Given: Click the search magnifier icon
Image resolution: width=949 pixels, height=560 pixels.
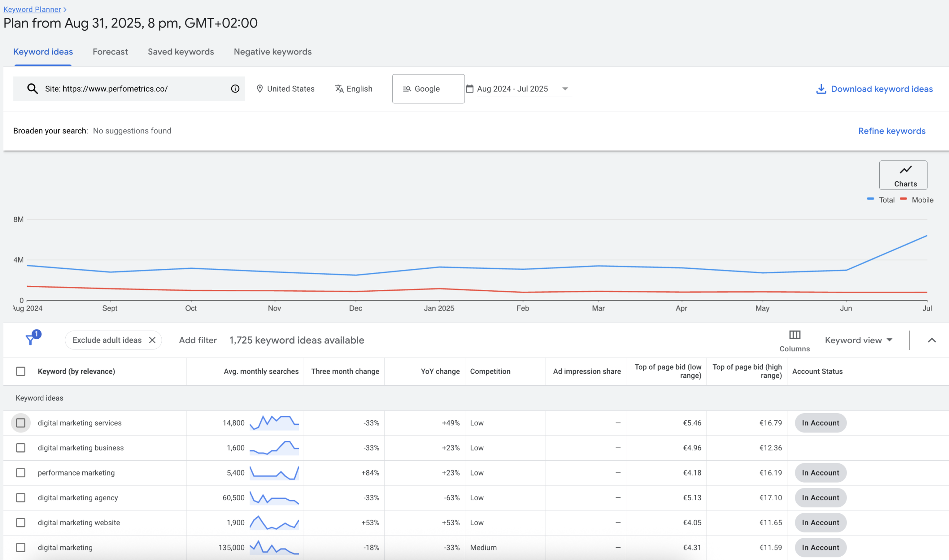Looking at the screenshot, I should (x=33, y=89).
